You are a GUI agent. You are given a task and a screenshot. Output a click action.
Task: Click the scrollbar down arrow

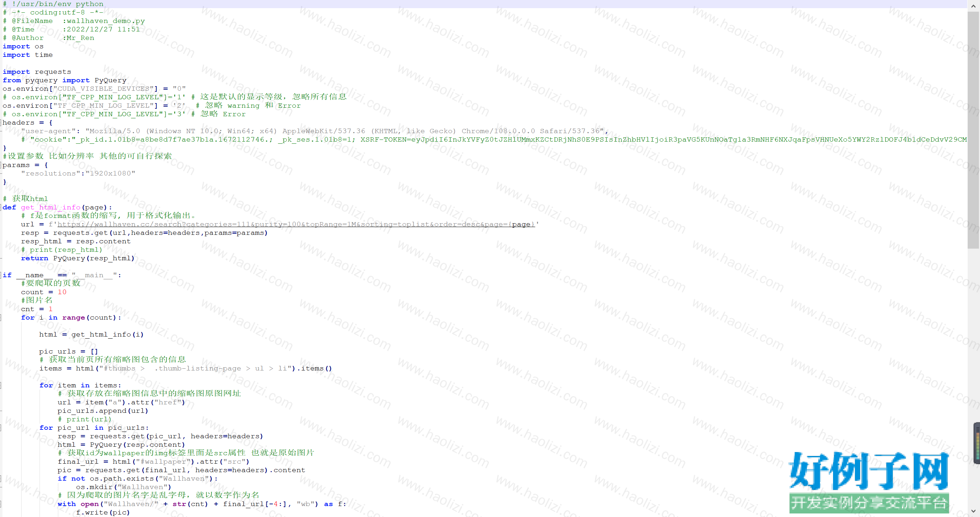(974, 511)
